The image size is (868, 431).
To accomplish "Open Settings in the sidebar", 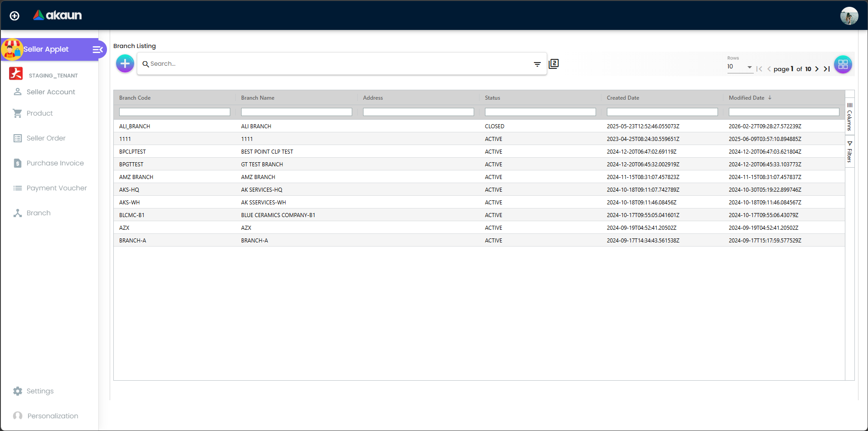I will coord(40,391).
